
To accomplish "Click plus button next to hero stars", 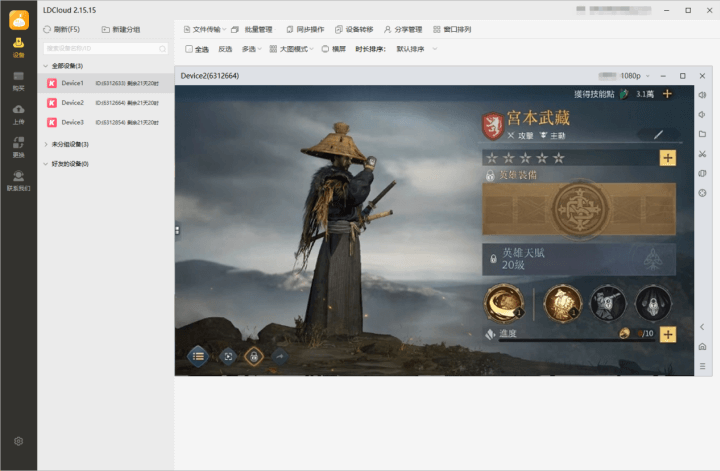I will pyautogui.click(x=668, y=158).
